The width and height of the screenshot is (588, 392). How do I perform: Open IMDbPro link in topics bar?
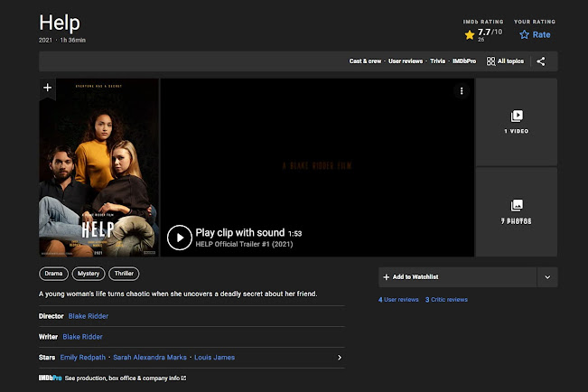(x=464, y=61)
